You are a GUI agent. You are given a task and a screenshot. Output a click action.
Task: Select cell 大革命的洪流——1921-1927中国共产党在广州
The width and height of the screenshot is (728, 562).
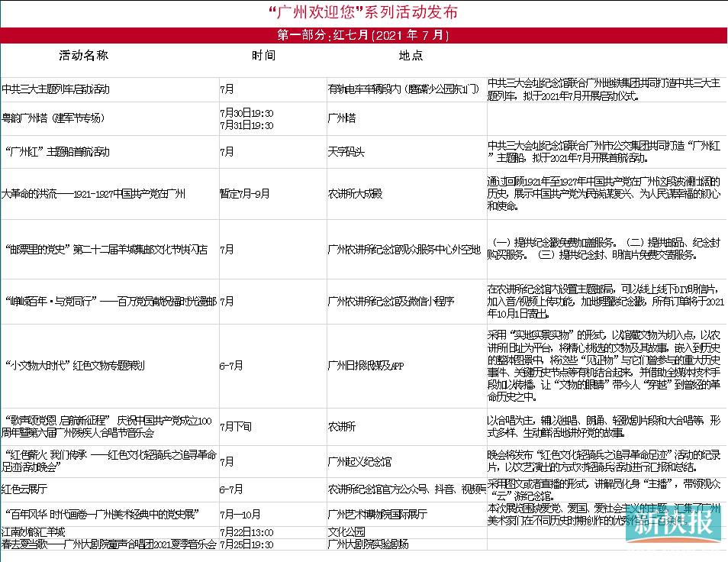tap(93, 194)
